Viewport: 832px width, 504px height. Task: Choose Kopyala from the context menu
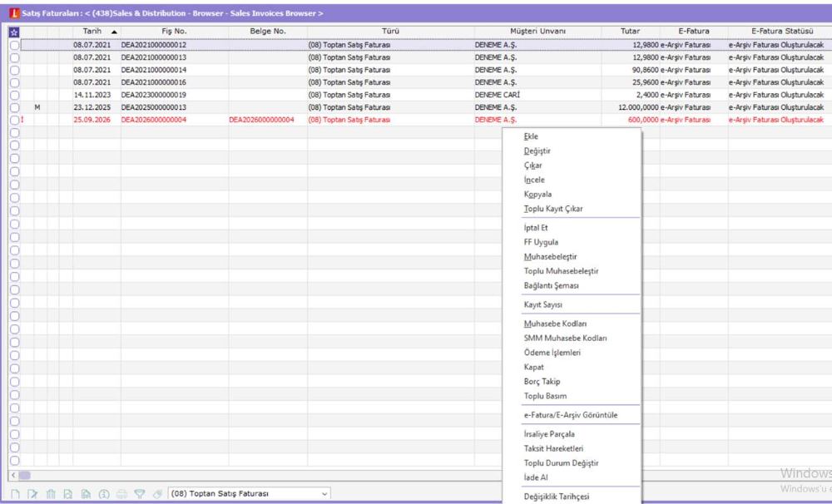pyautogui.click(x=537, y=194)
